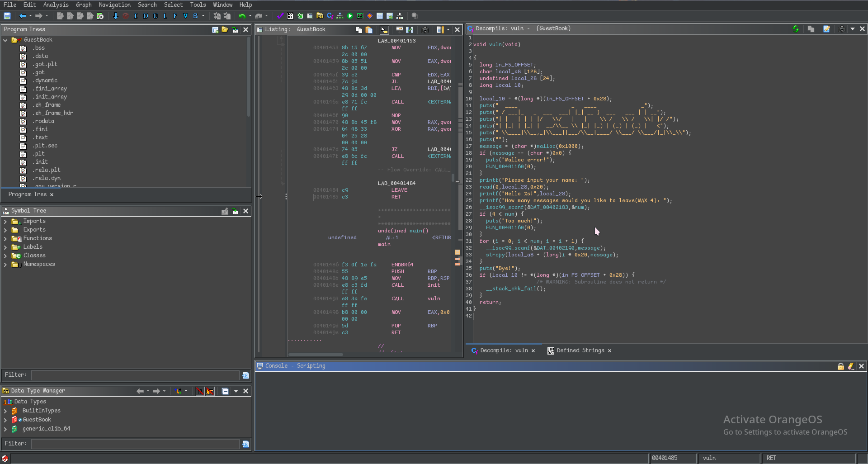The width and height of the screenshot is (868, 464).
Task: Click the Decompile export edit notepad icon
Action: coord(826,28)
